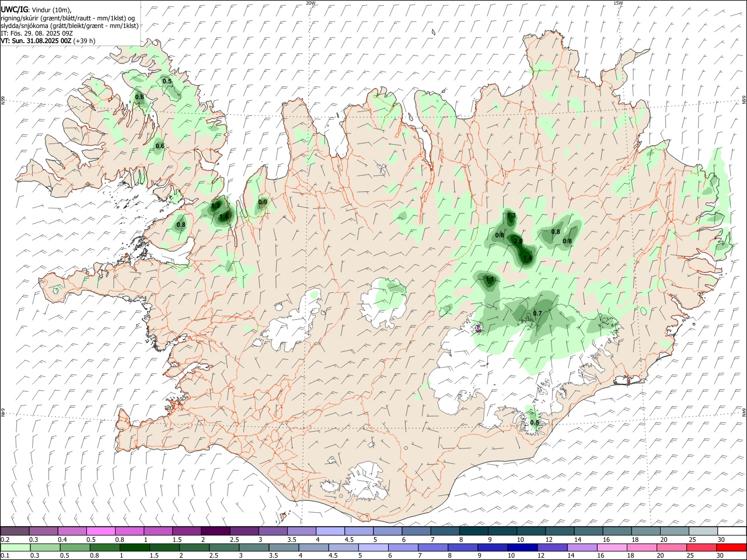Click the 15W longitude label
This screenshot has height=560, width=747.
point(618,3)
